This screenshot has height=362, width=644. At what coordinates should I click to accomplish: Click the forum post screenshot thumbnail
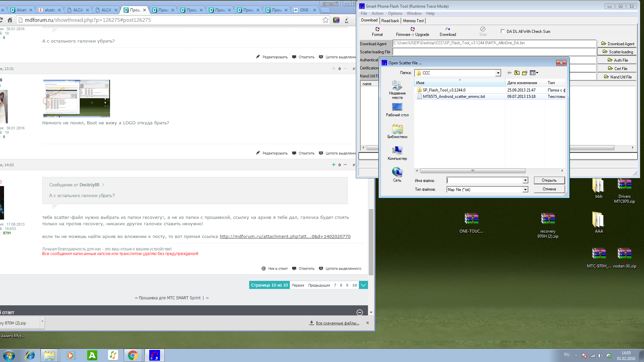(x=76, y=99)
